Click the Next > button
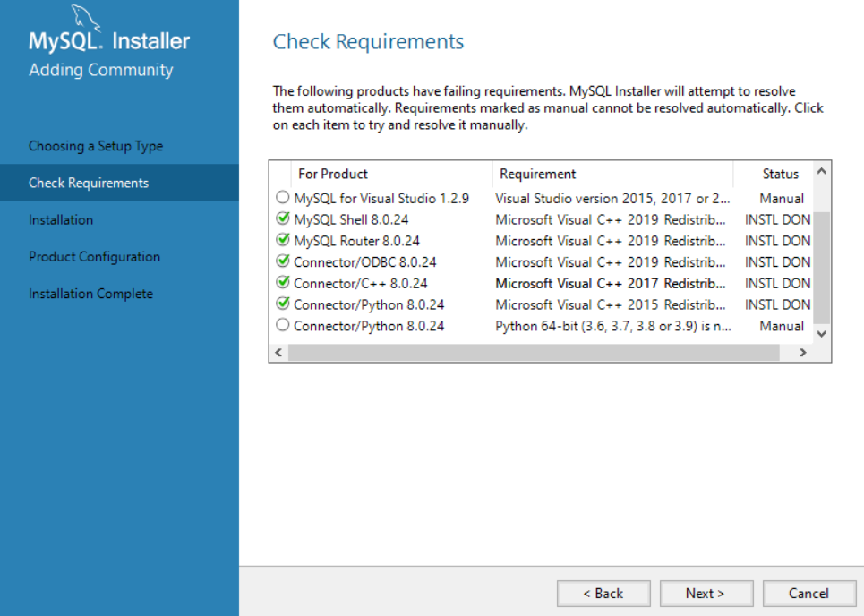This screenshot has width=864, height=616. 706,594
